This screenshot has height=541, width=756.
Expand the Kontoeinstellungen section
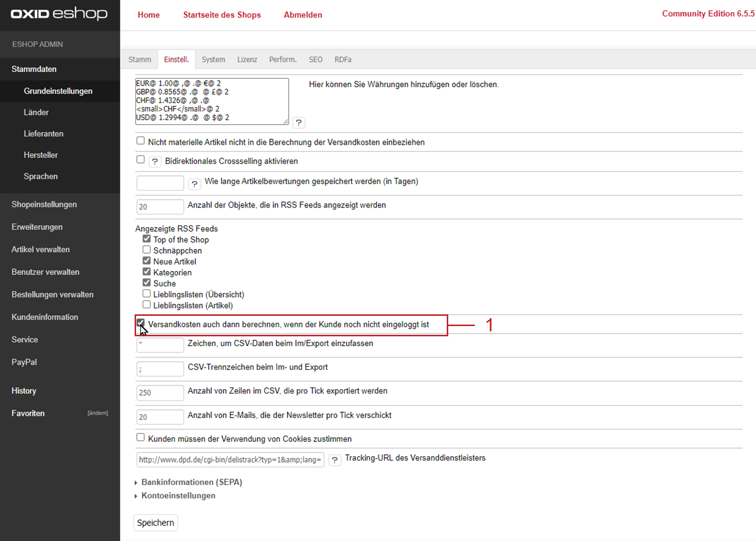[178, 496]
